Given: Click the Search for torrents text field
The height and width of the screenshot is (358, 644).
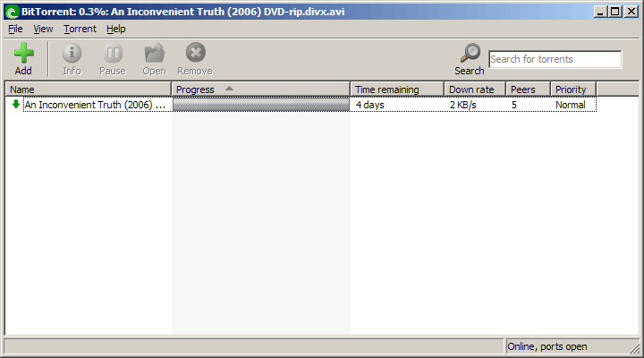Looking at the screenshot, I should pyautogui.click(x=555, y=59).
